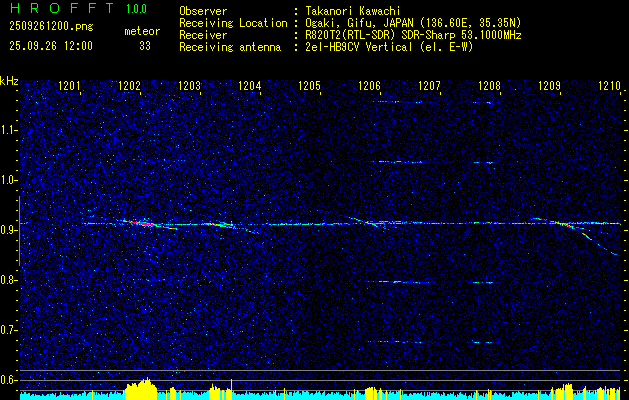Click the tall yellow power peak near 1202
This screenshot has width=629, height=400.
141,388
